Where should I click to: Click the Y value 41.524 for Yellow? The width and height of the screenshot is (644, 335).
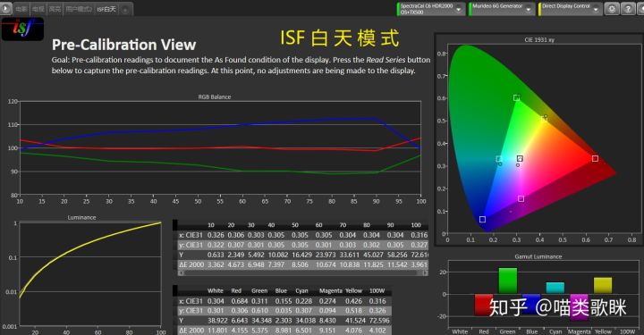click(356, 321)
